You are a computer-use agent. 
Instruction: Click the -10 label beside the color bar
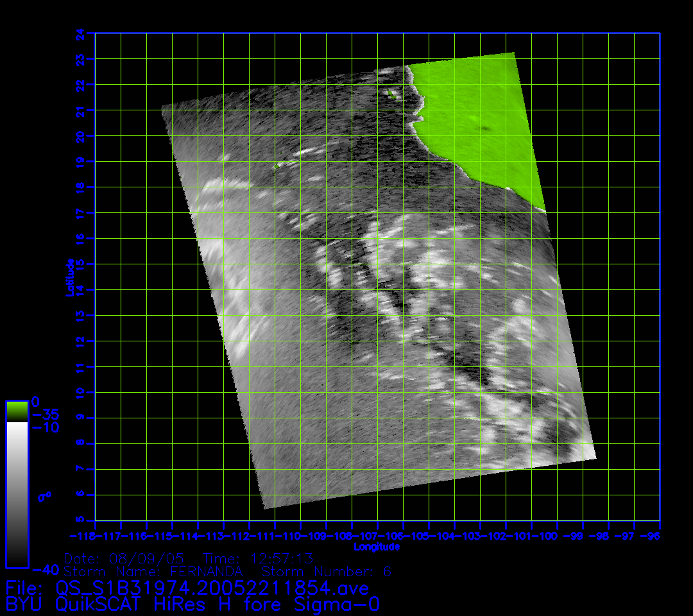[45, 427]
